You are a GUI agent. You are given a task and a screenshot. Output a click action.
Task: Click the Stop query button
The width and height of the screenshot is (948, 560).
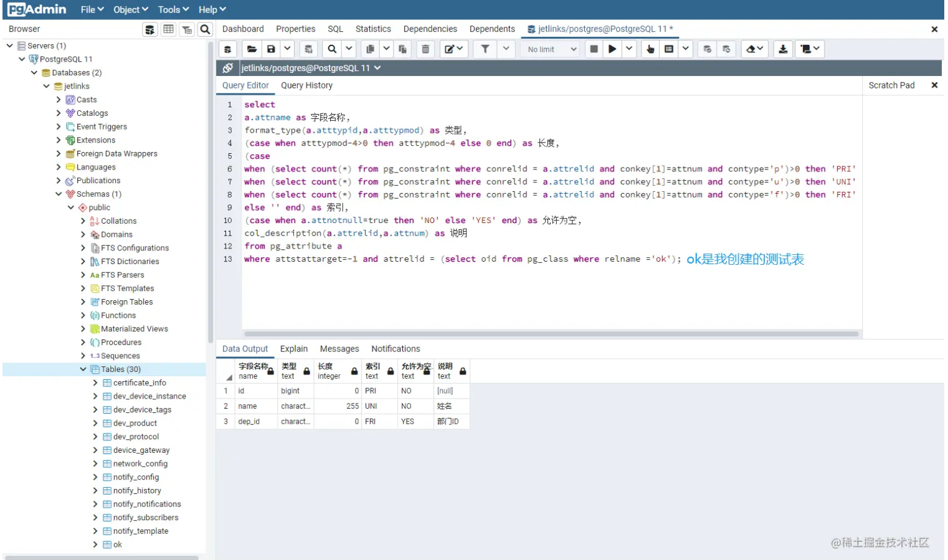point(594,49)
